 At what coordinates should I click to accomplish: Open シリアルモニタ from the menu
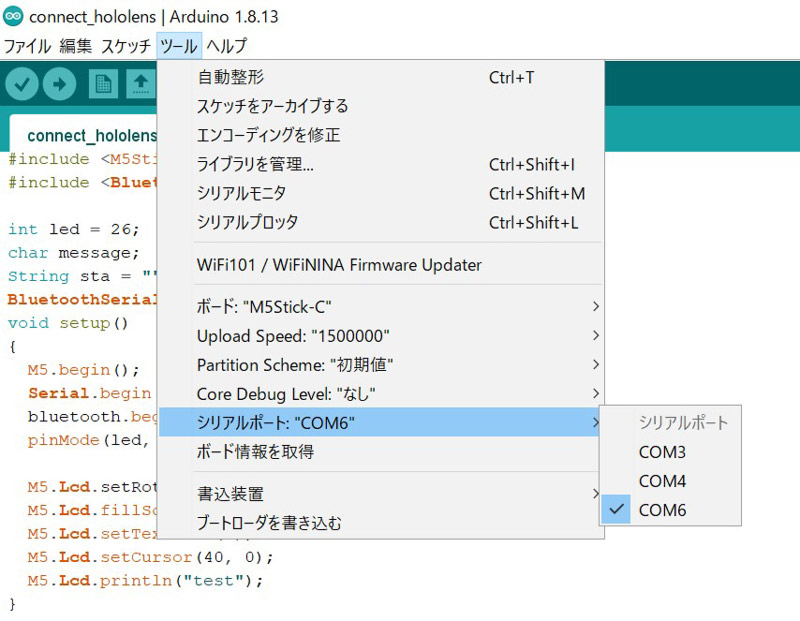380,193
